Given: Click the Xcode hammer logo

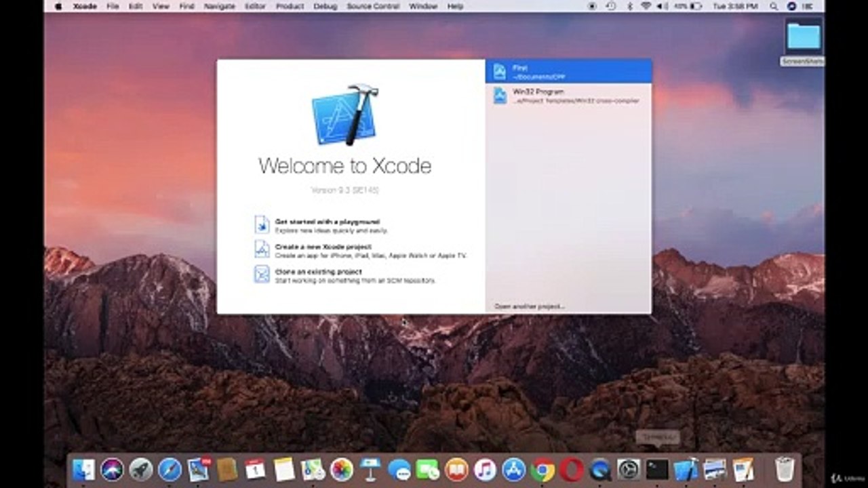Looking at the screenshot, I should pyautogui.click(x=344, y=114).
